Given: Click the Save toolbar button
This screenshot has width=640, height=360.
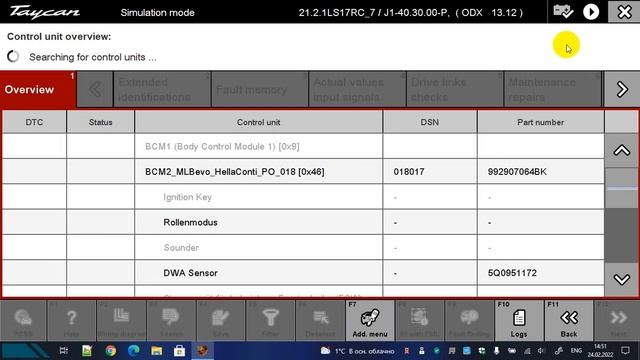Looking at the screenshot, I should pyautogui.click(x=221, y=320).
